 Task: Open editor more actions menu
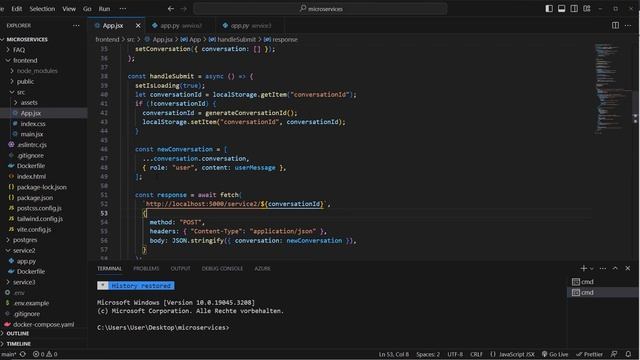[x=628, y=25]
